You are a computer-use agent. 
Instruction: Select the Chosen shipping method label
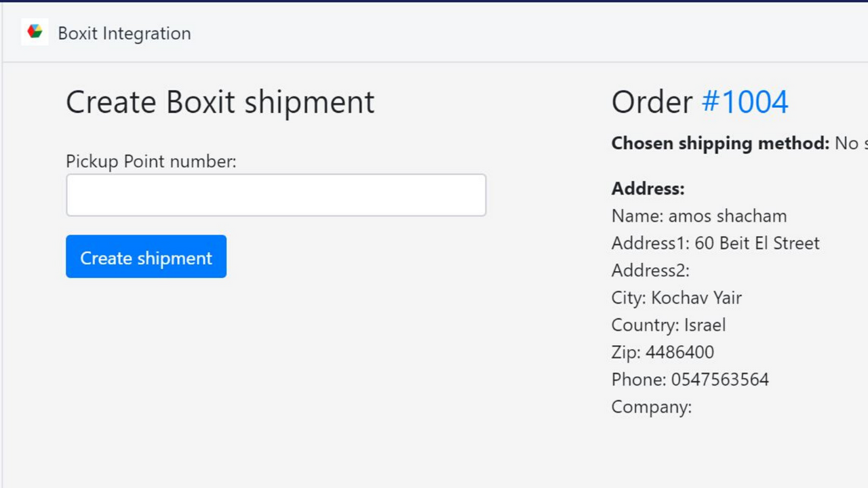click(x=719, y=143)
